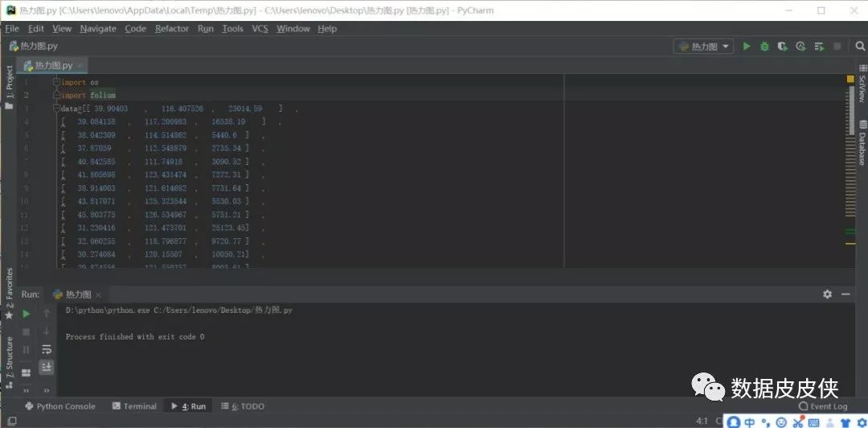Image resolution: width=868 pixels, height=428 pixels.
Task: Collapse the import block fold marker on line 1
Action: (x=56, y=82)
